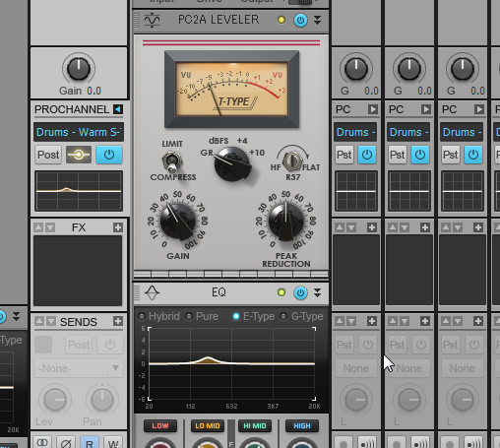Image resolution: width=500 pixels, height=448 pixels.
Task: Toggle the EQ module power button
Action: click(300, 292)
